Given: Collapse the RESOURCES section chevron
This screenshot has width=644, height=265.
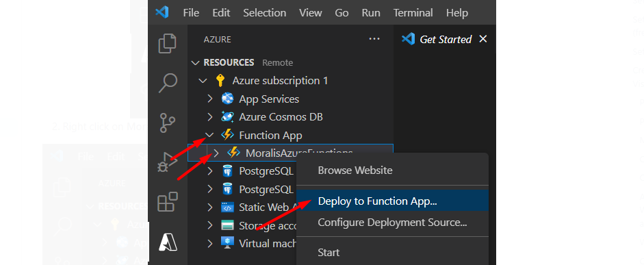Looking at the screenshot, I should point(194,63).
